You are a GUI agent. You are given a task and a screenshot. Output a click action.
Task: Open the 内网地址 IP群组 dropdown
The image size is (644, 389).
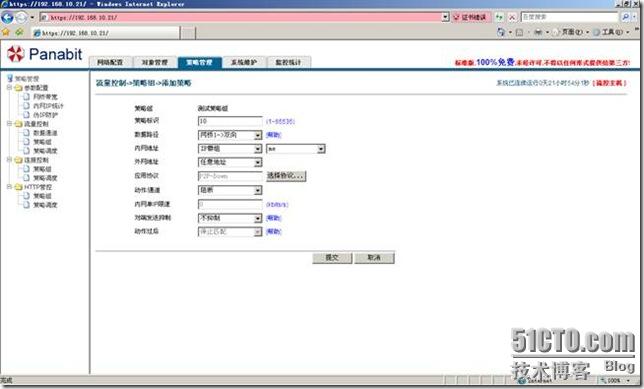click(x=230, y=148)
